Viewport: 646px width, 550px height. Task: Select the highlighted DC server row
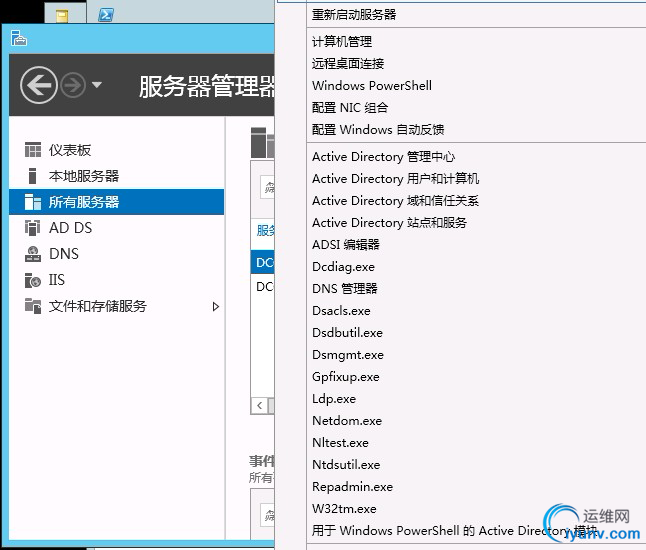pos(262,262)
